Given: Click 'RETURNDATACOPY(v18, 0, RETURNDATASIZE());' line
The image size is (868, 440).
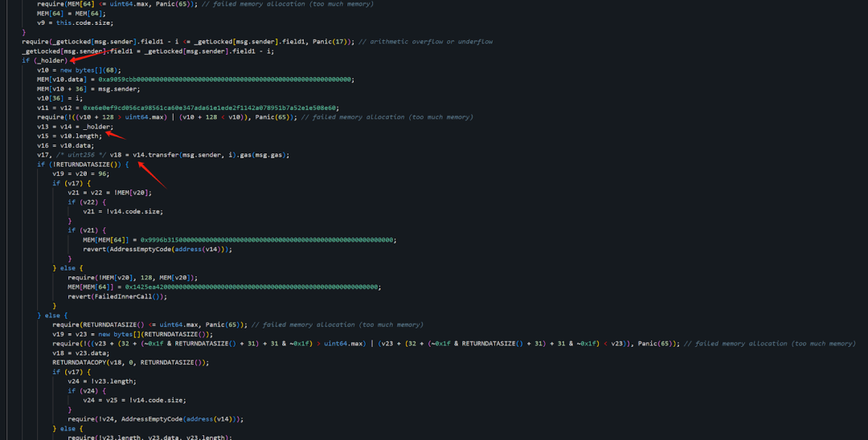Looking at the screenshot, I should (x=131, y=362).
